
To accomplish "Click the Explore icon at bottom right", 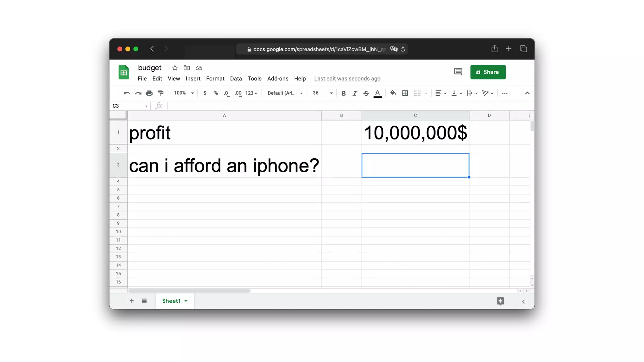I will [x=500, y=301].
